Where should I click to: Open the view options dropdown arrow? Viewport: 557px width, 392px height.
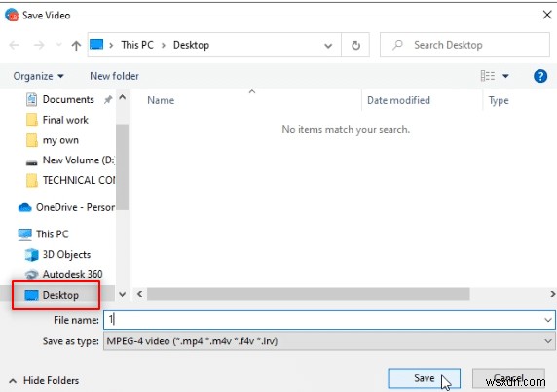(x=505, y=76)
